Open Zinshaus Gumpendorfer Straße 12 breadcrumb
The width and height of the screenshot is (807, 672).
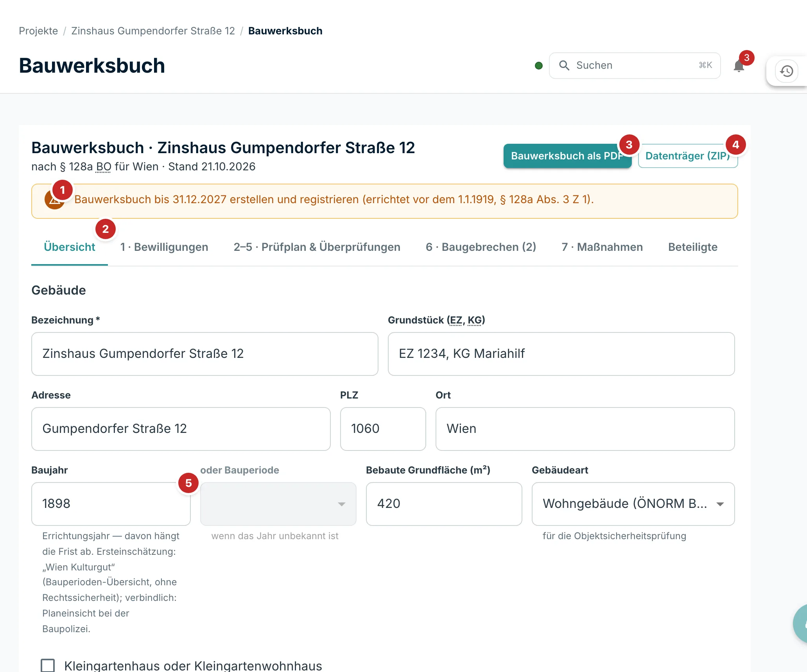[153, 31]
